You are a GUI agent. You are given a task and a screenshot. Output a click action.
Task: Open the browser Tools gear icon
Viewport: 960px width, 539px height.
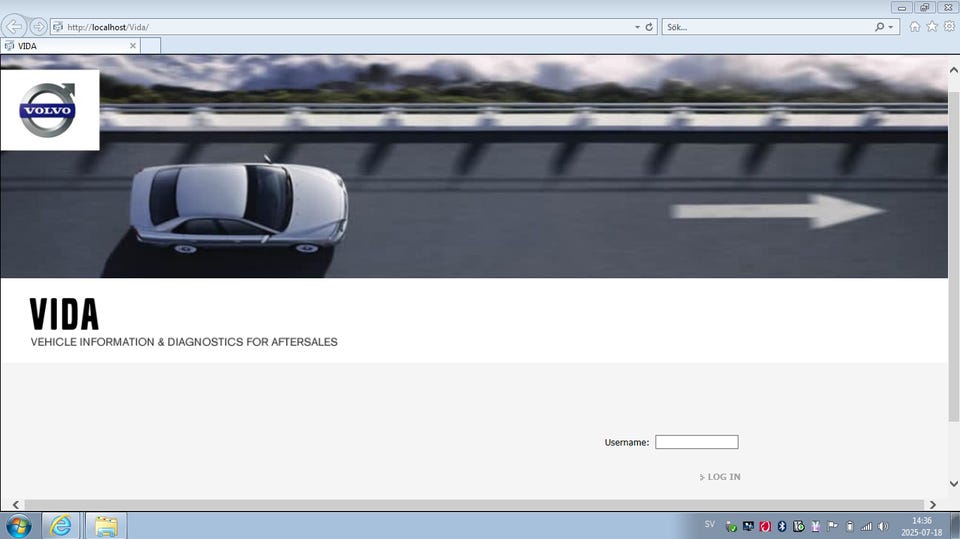(x=949, y=26)
